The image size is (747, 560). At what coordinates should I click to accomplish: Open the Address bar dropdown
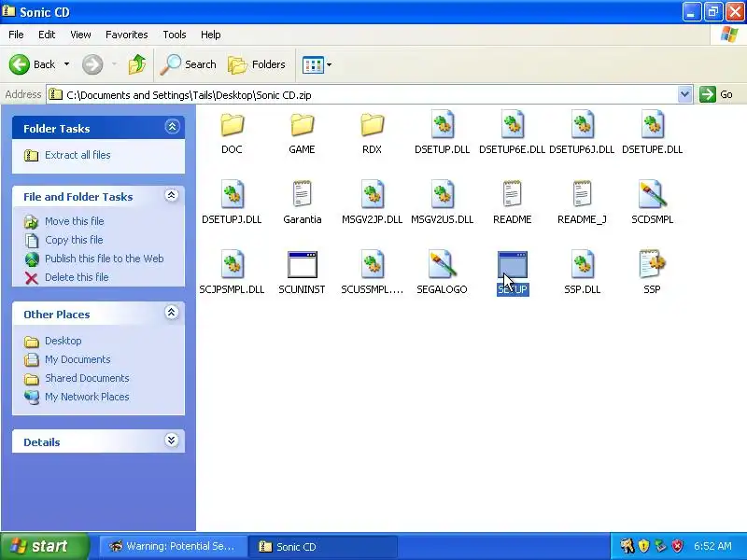[x=684, y=95]
